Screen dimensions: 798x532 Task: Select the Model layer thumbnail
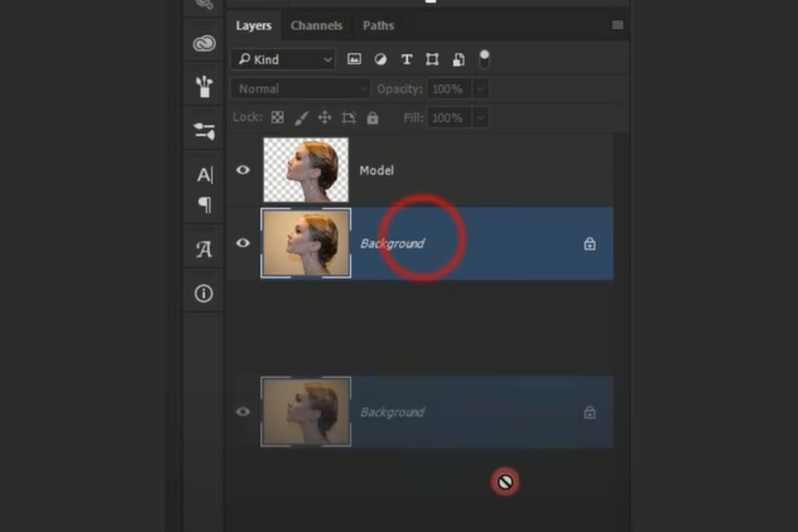[306, 170]
